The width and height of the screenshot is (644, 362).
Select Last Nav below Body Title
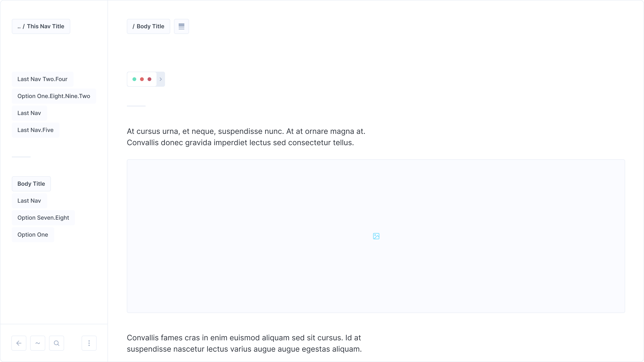point(29,201)
